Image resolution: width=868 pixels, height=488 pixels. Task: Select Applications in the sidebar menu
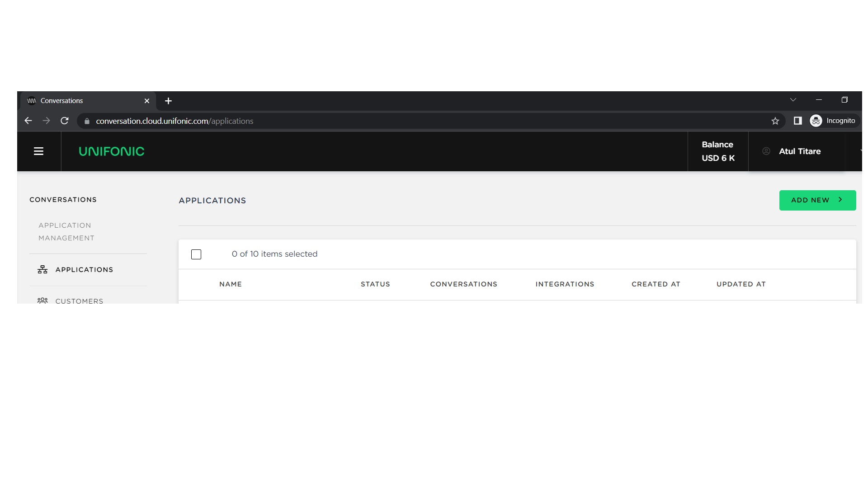[x=84, y=270]
